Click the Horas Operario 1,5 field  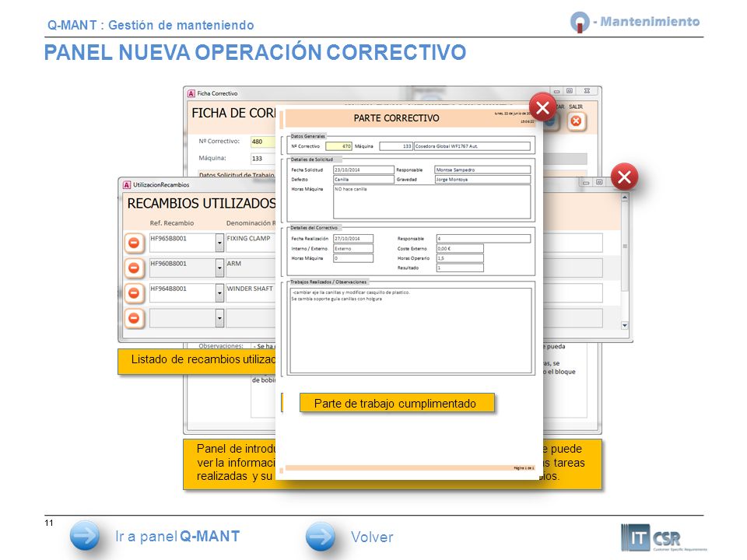[460, 258]
